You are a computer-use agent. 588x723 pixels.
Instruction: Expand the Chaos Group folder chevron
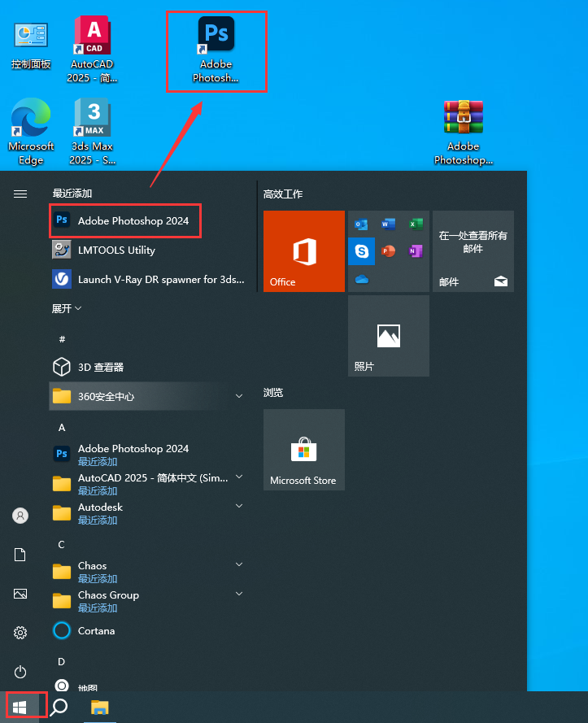click(x=239, y=594)
